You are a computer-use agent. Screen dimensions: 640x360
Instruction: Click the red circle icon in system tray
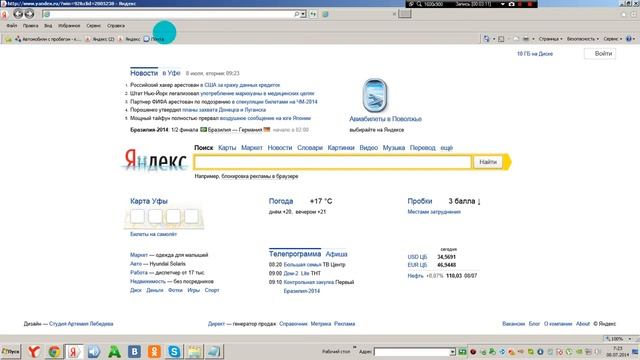473,351
